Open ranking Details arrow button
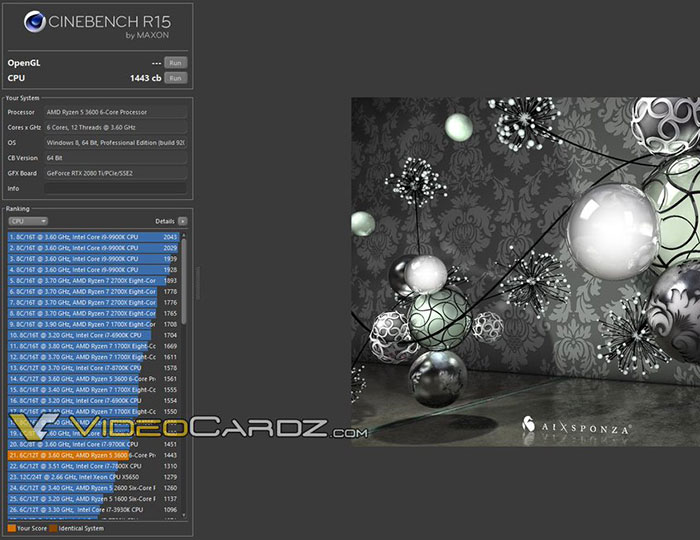The image size is (700, 540). point(183,221)
